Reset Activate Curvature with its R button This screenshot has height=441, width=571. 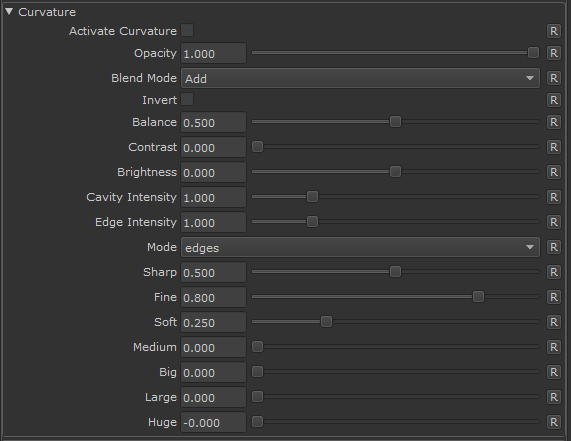pyautogui.click(x=554, y=31)
